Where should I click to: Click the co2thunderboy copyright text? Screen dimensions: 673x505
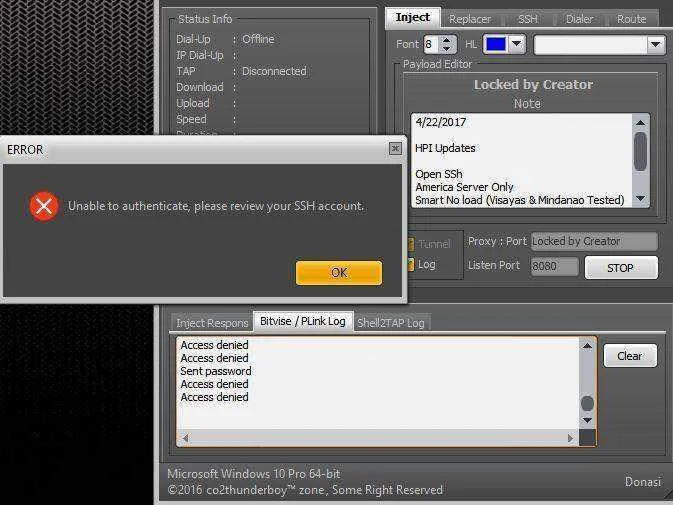point(305,490)
